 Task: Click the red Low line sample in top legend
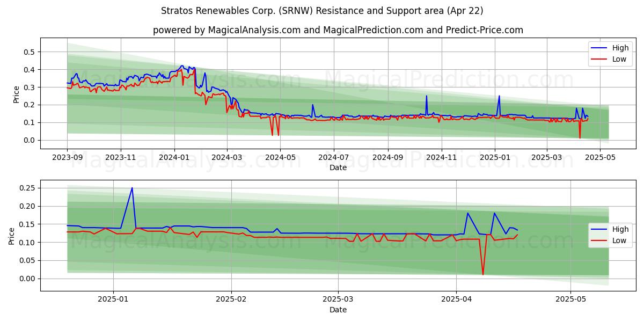click(600, 60)
